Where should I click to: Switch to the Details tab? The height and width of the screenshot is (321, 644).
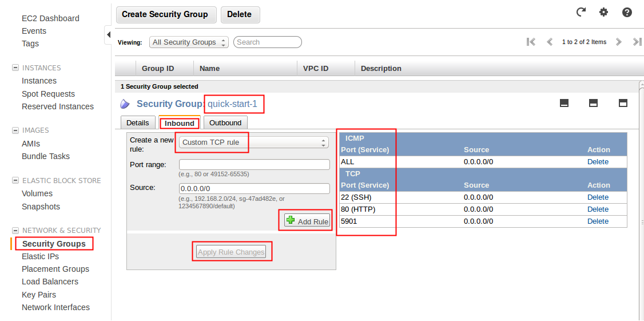(x=137, y=123)
